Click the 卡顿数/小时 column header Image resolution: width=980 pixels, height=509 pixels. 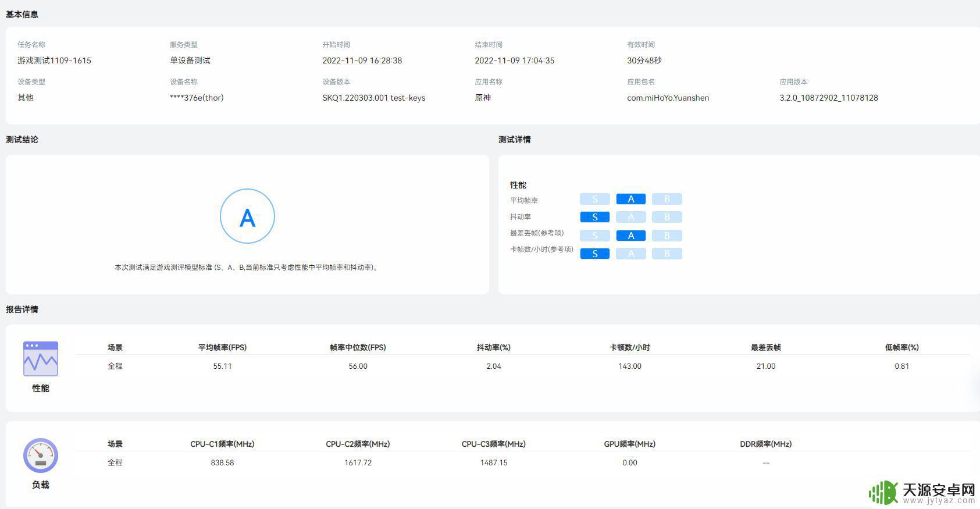coord(630,347)
